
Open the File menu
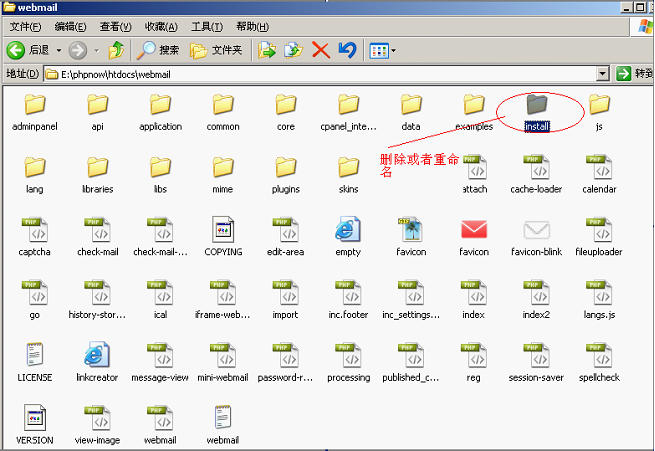pos(25,27)
